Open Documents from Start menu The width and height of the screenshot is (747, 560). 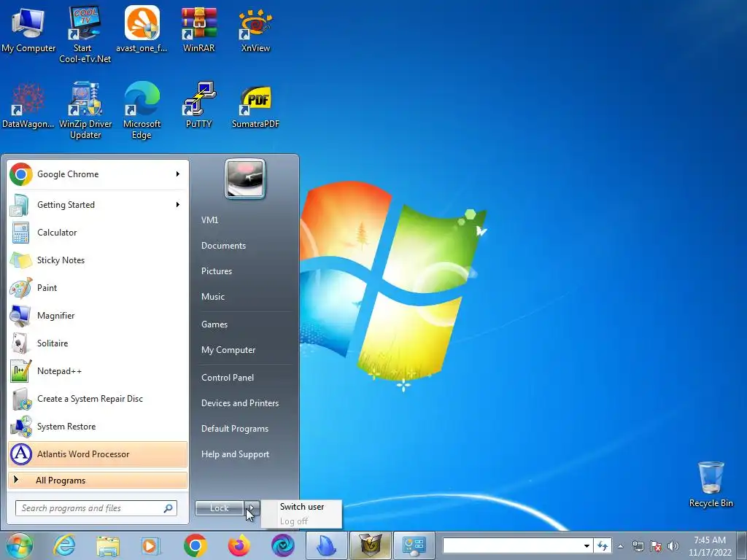223,246
